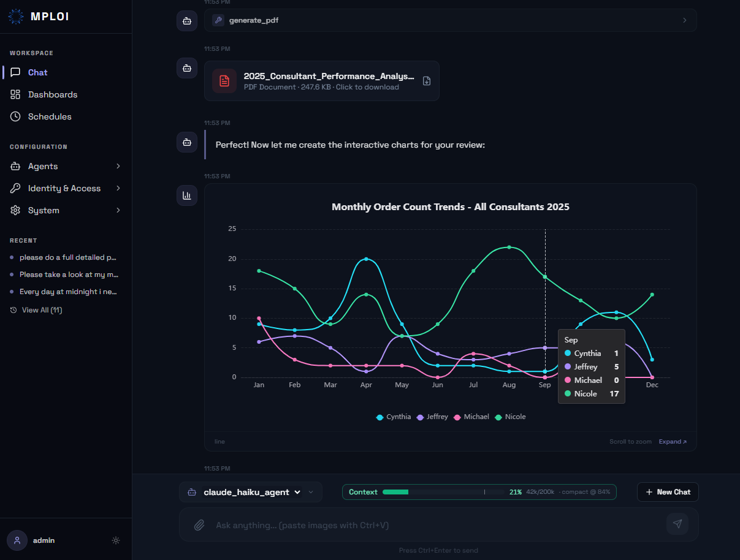Click the admin user avatar
Image resolution: width=740 pixels, height=560 pixels.
click(17, 540)
